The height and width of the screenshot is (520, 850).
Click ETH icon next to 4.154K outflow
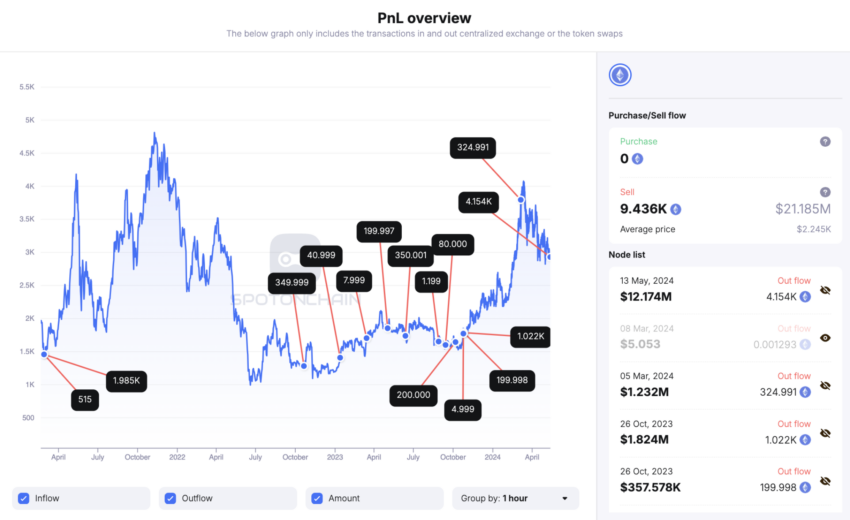[805, 297]
